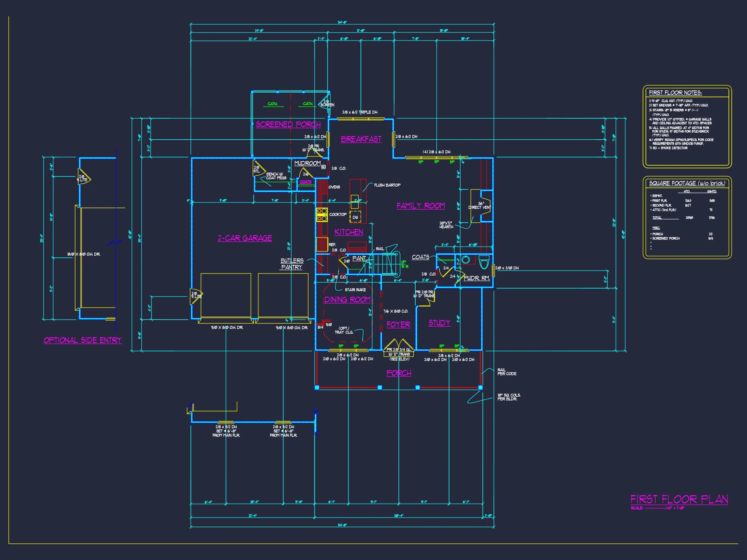The width and height of the screenshot is (747, 560).
Task: Click the DW dishwasher box
Action: [355, 217]
